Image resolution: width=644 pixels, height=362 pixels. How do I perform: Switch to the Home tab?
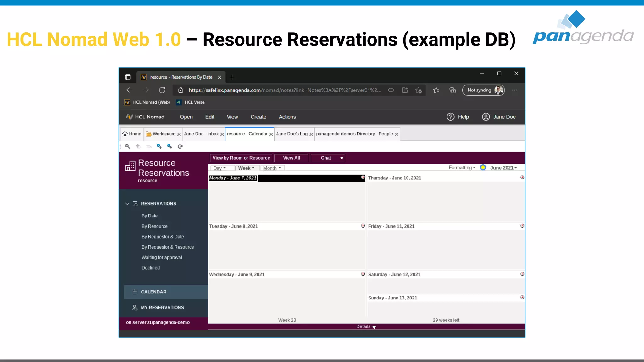click(x=132, y=134)
